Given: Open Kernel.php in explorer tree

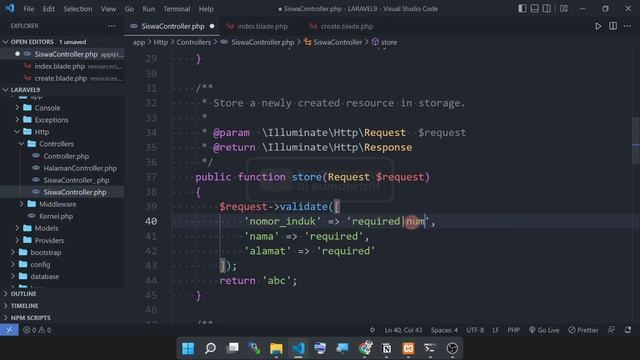Looking at the screenshot, I should [x=62, y=216].
